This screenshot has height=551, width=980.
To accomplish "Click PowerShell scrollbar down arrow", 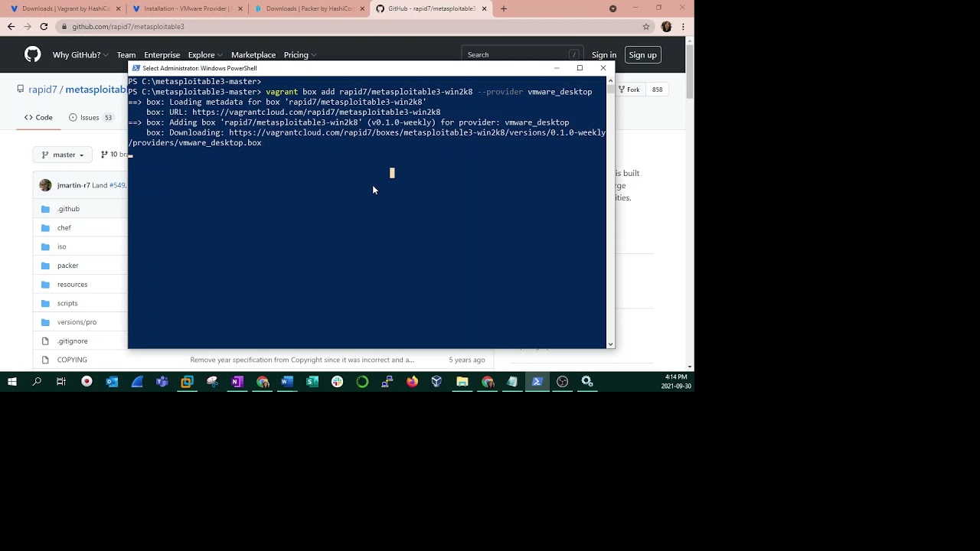I will coord(610,344).
